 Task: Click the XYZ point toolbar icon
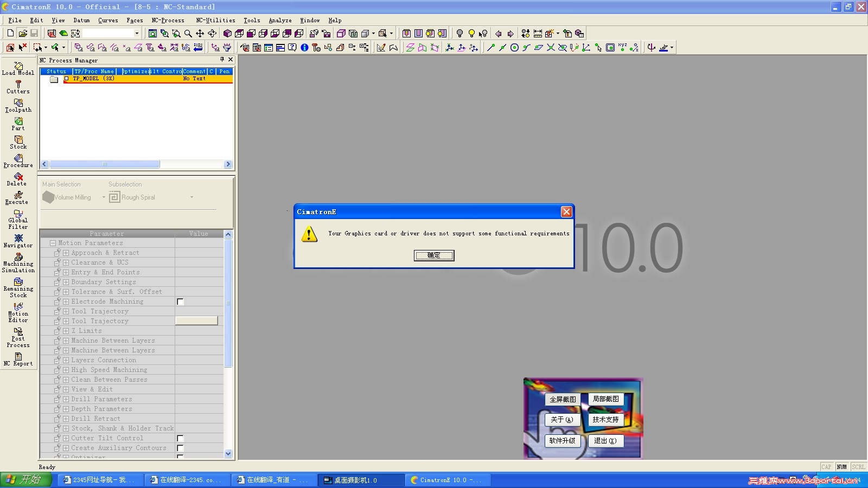622,47
